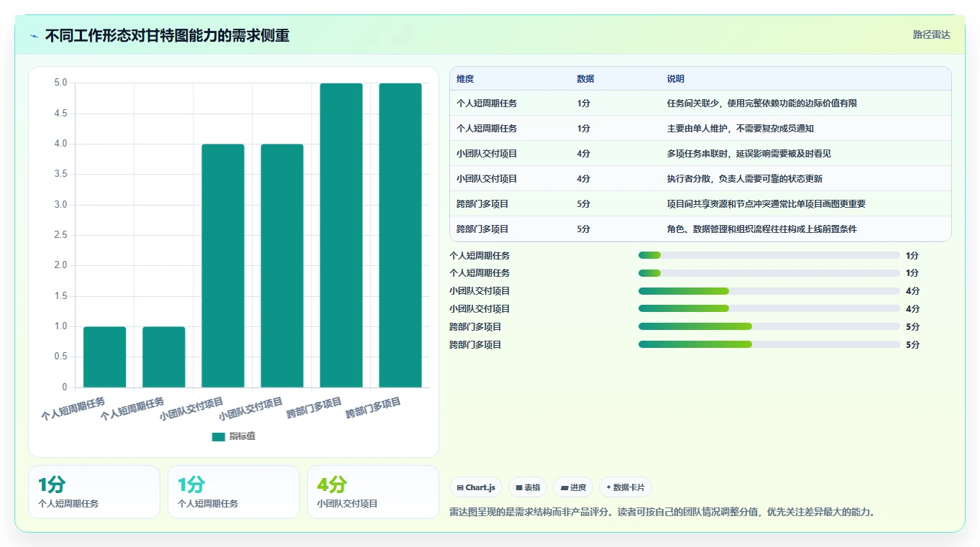Click the 1.0 y-axis tick label

coord(60,326)
